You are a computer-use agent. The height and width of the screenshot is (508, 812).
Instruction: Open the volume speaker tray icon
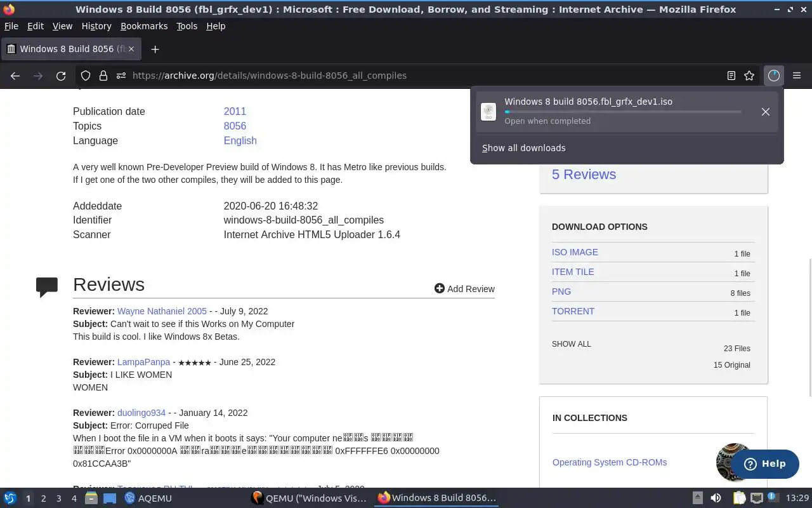(716, 498)
